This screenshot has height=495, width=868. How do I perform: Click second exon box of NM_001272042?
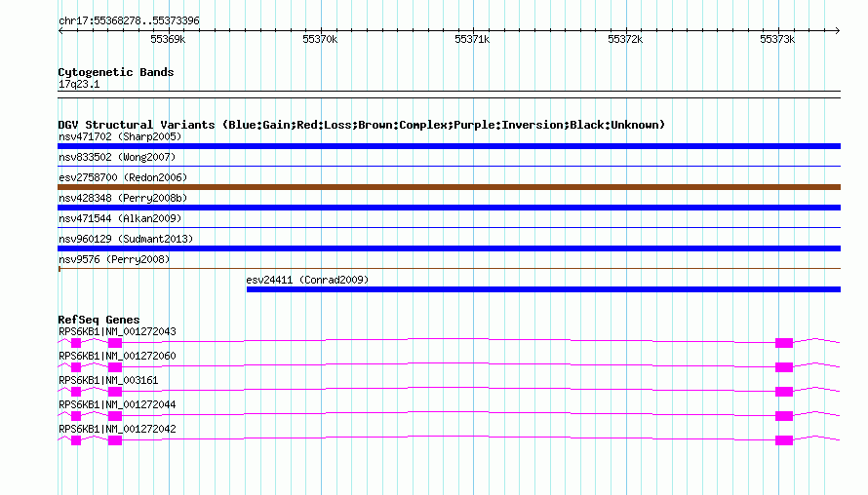[x=114, y=440]
